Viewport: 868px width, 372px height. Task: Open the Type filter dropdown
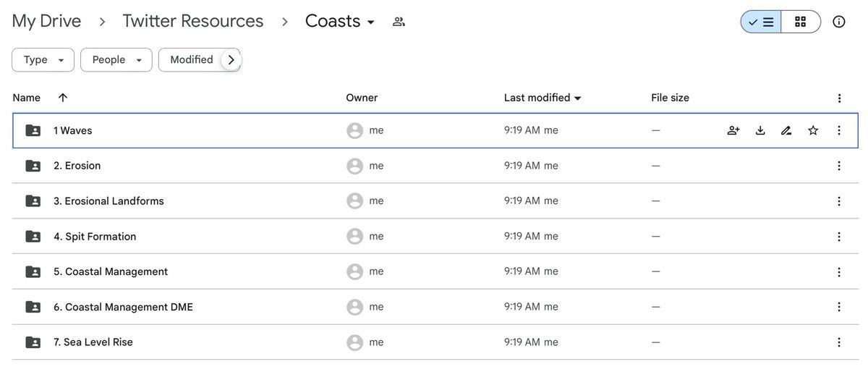click(x=43, y=60)
